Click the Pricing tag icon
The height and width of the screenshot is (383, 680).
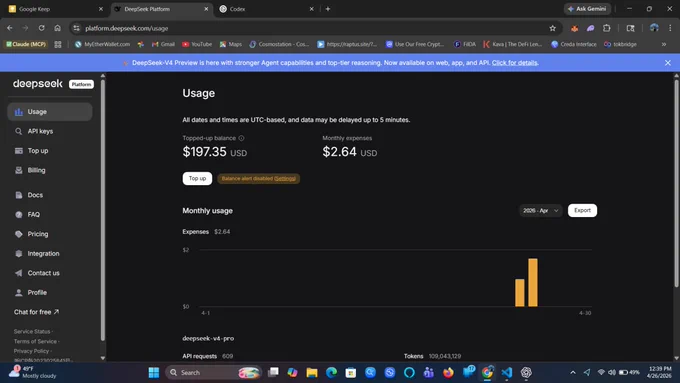point(19,234)
